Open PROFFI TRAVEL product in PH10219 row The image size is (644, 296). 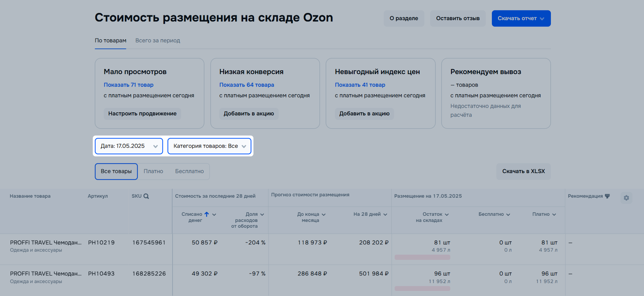click(x=46, y=243)
